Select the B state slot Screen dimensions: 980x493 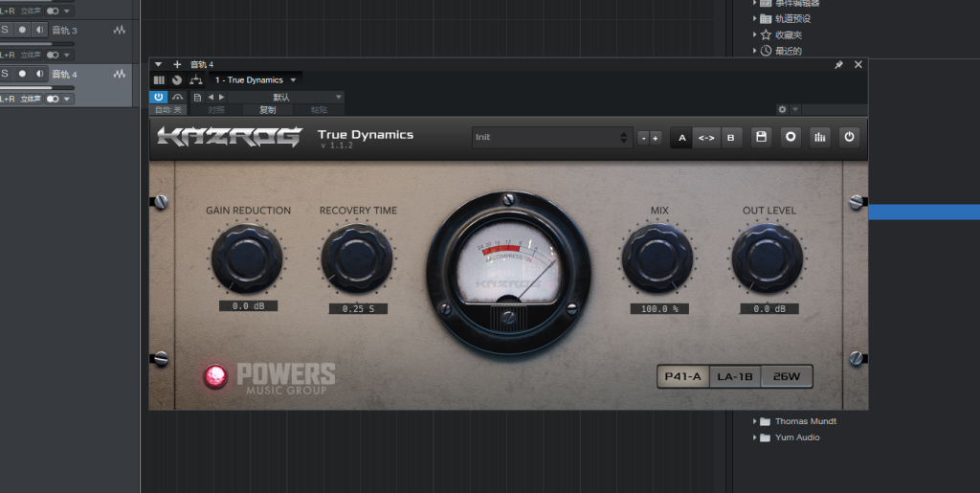pos(730,138)
